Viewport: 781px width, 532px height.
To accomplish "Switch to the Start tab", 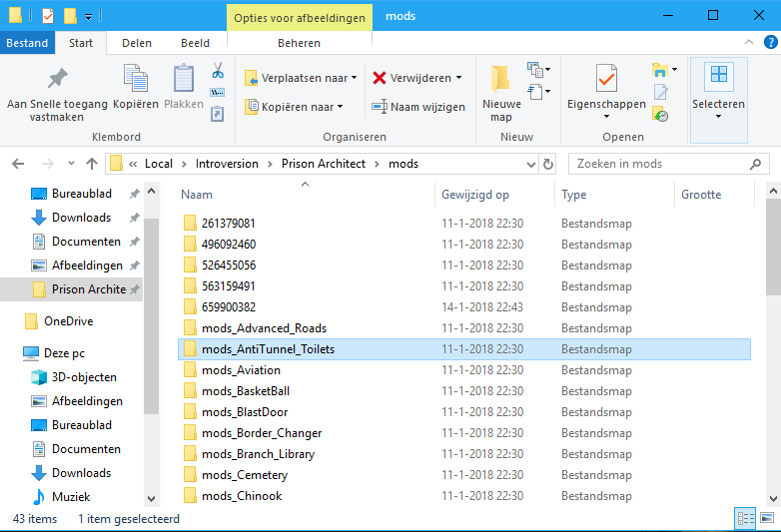I will pos(81,43).
